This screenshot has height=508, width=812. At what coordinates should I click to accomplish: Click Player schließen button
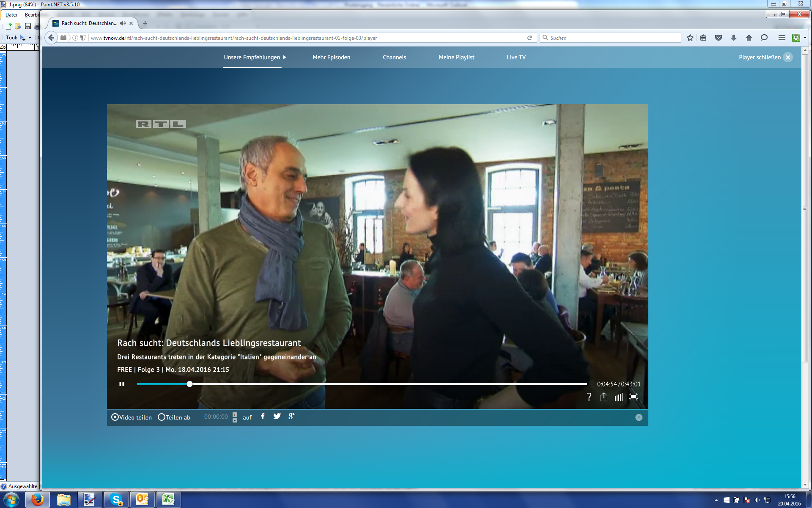765,58
